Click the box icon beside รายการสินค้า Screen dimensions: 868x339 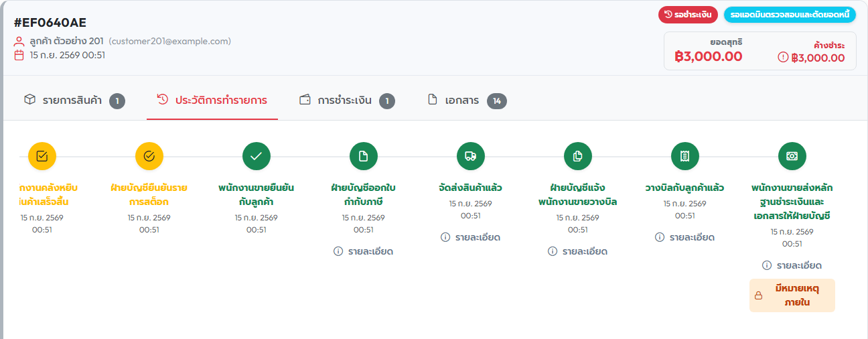click(x=29, y=100)
